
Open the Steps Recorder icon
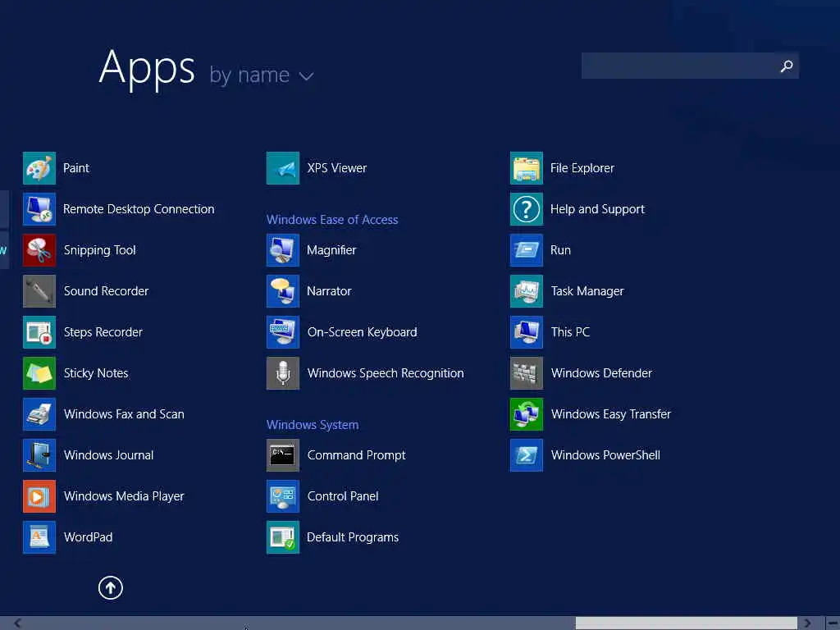pyautogui.click(x=39, y=332)
